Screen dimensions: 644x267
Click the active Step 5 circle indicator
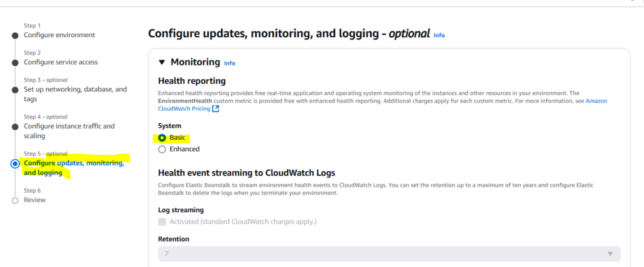click(15, 164)
